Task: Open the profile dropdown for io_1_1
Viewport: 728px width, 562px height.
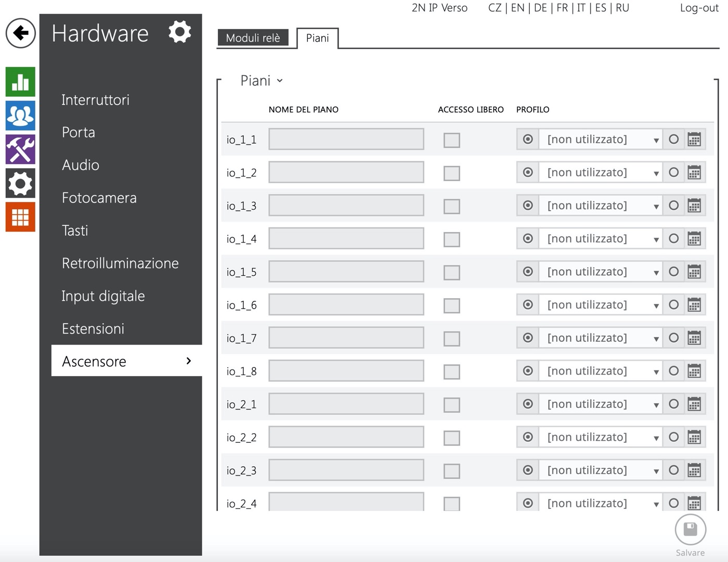Action: pyautogui.click(x=601, y=139)
